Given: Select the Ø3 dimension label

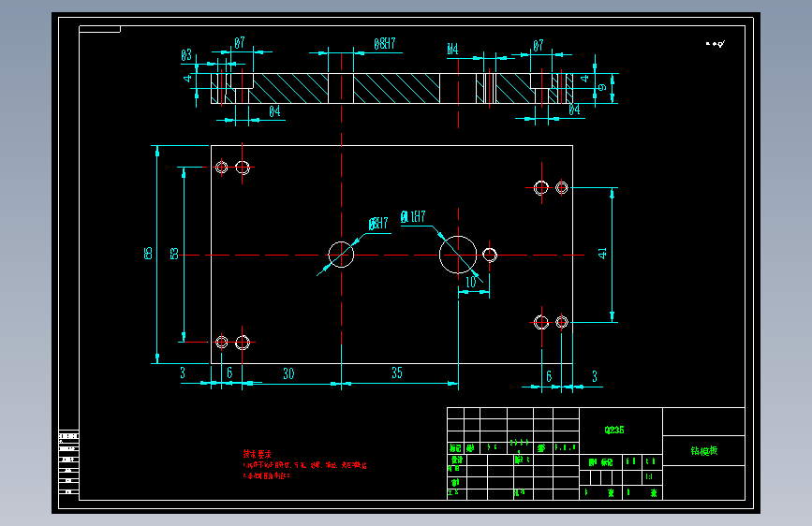Looking at the screenshot, I should [186, 55].
